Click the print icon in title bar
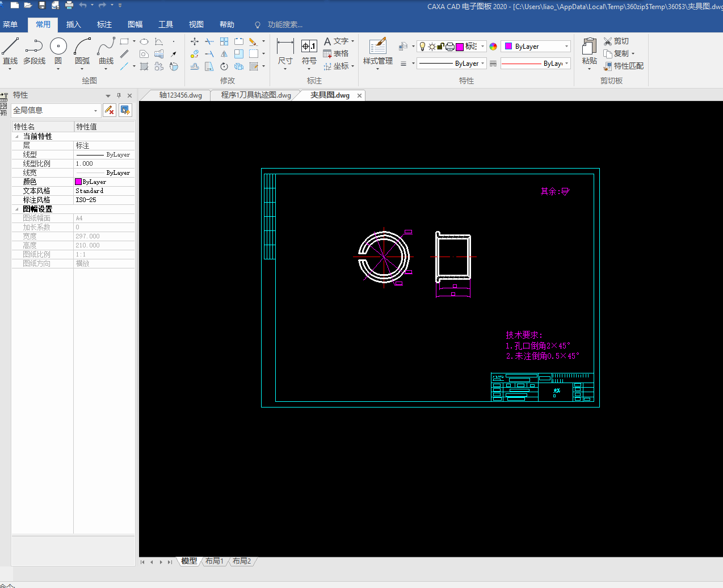The height and width of the screenshot is (588, 723). 69,5
